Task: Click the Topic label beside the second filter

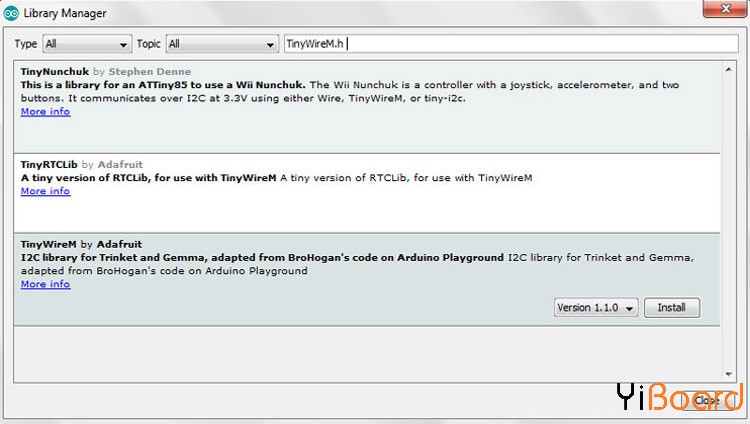Action: point(148,44)
